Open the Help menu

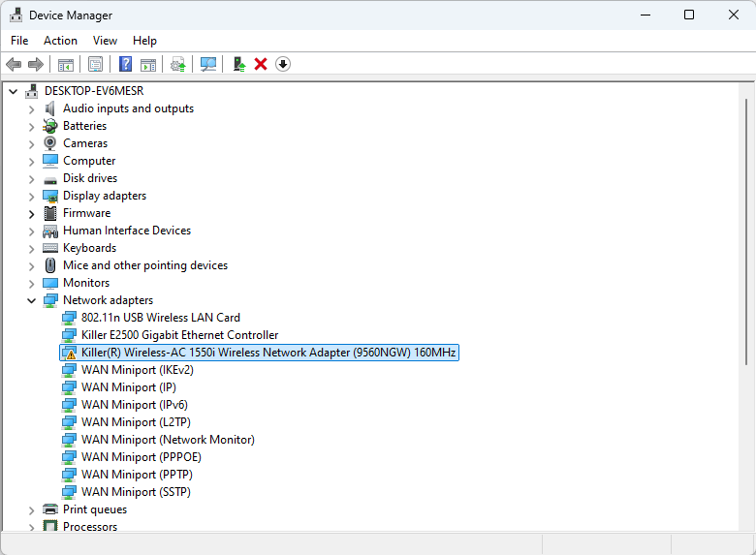pos(144,41)
